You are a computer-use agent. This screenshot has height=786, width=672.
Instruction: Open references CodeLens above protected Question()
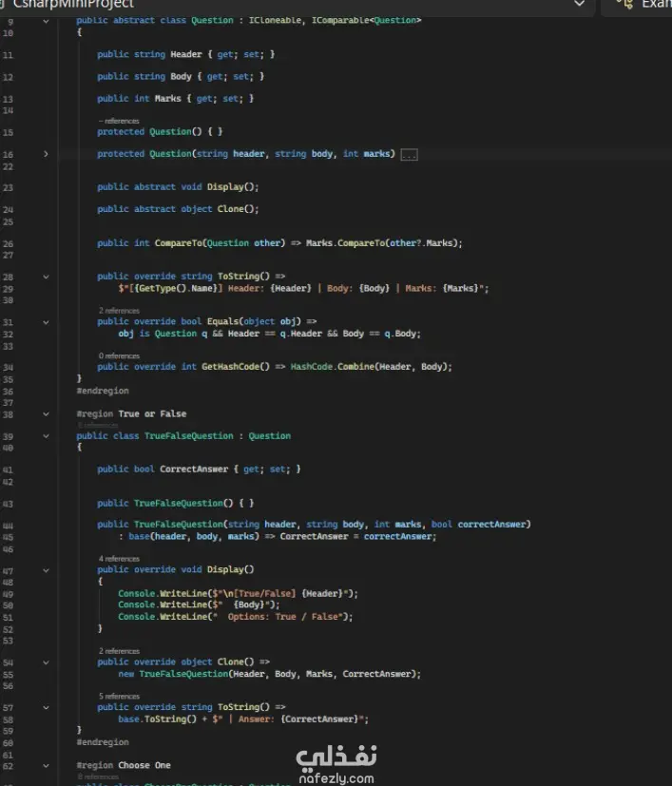[x=119, y=122]
